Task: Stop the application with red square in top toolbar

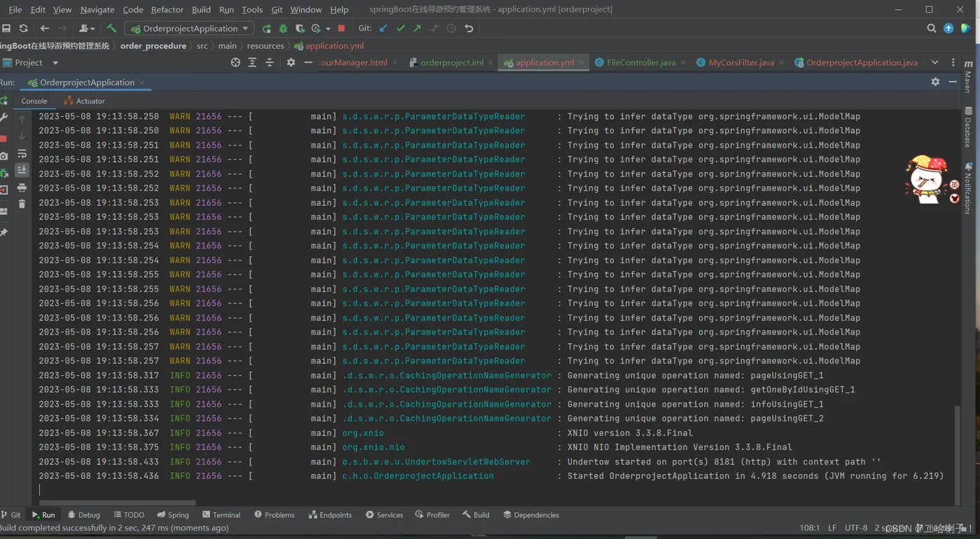Action: click(x=342, y=29)
